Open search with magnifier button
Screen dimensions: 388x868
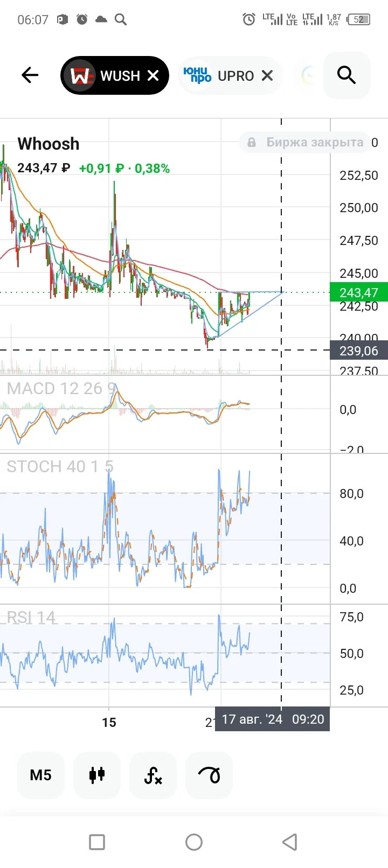point(347,75)
